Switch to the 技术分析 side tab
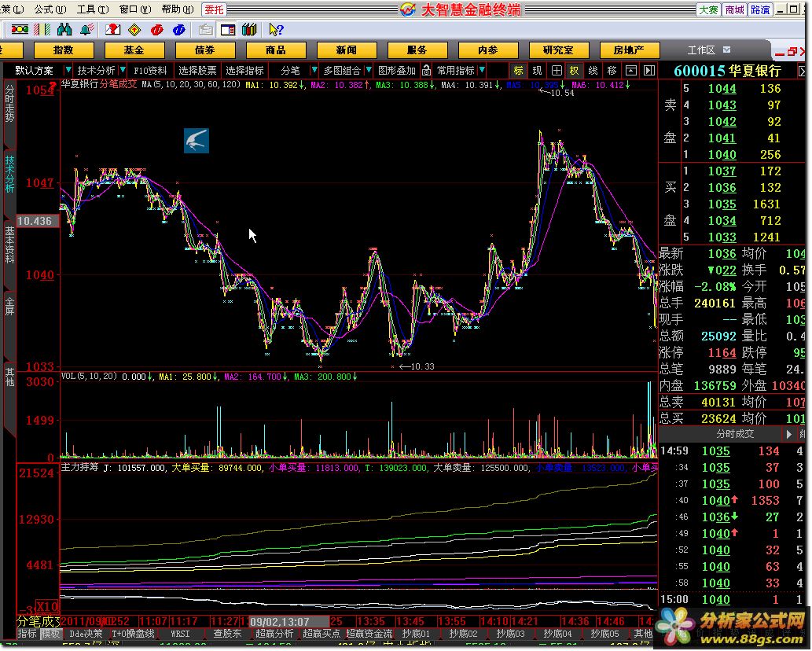Screen dimensions: 812x651 [9, 174]
